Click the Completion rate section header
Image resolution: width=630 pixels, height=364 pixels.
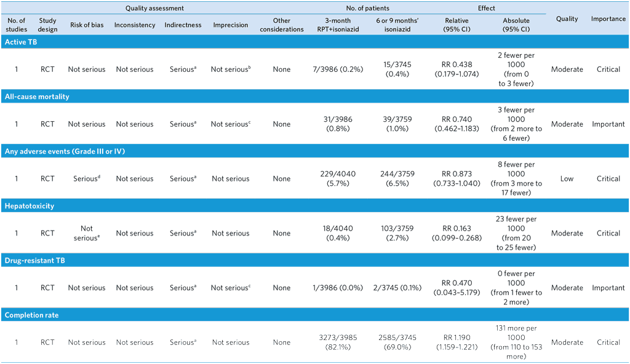[31, 315]
